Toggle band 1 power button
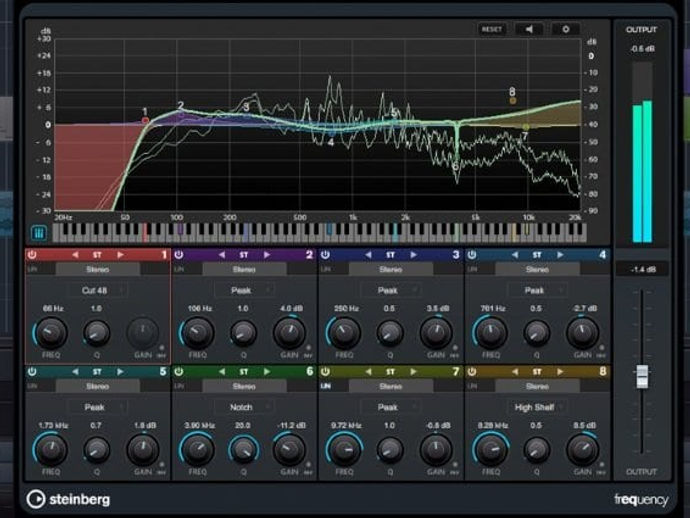This screenshot has height=518, width=690. [32, 254]
